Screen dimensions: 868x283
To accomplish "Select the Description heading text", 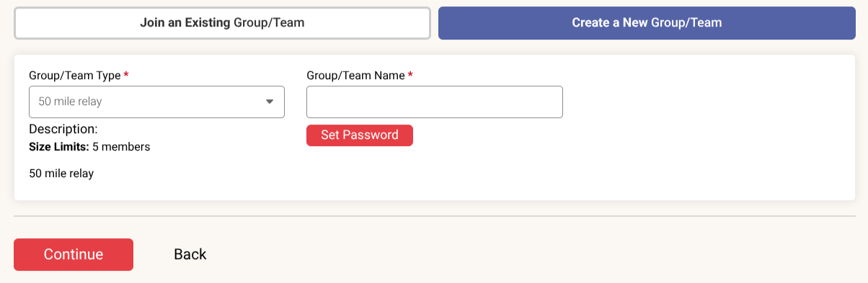I will click(63, 130).
